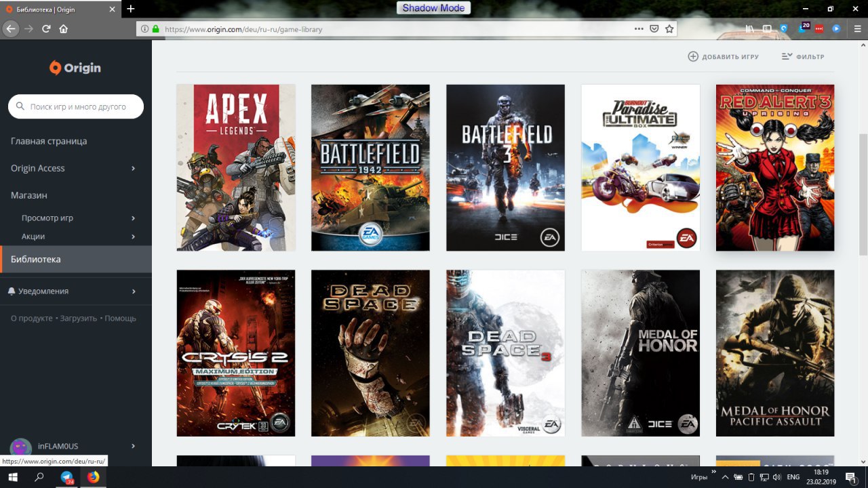Click the taskbar volume icon

[x=776, y=477]
